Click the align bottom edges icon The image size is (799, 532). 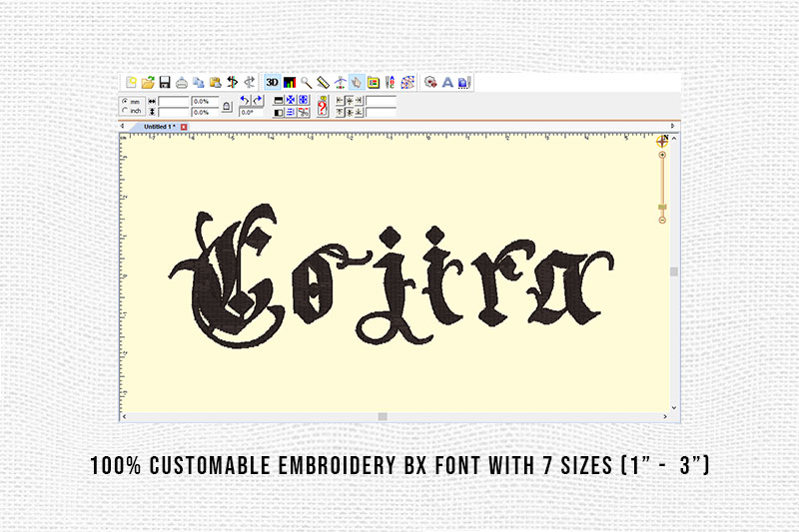pos(360,112)
